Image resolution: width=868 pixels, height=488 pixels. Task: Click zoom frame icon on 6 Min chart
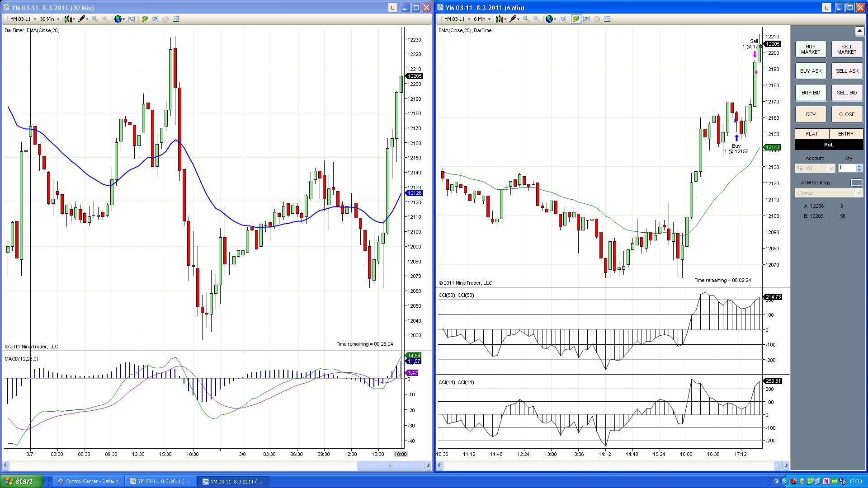pos(563,19)
